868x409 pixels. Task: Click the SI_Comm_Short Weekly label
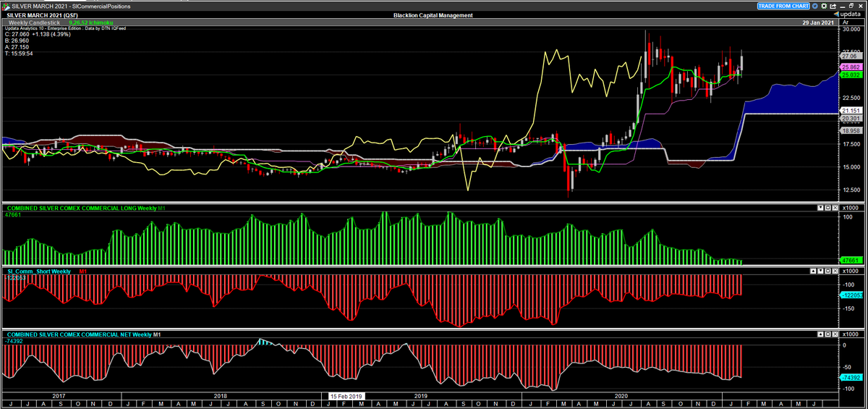(39, 271)
